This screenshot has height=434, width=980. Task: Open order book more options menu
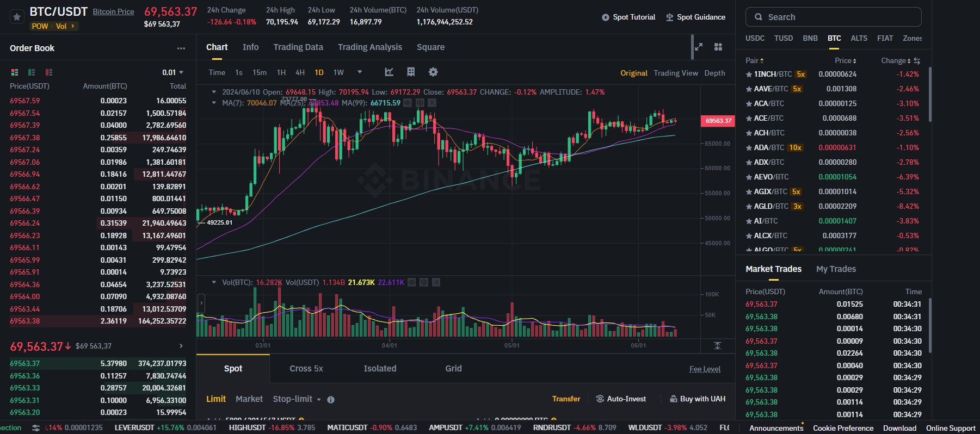coord(181,48)
